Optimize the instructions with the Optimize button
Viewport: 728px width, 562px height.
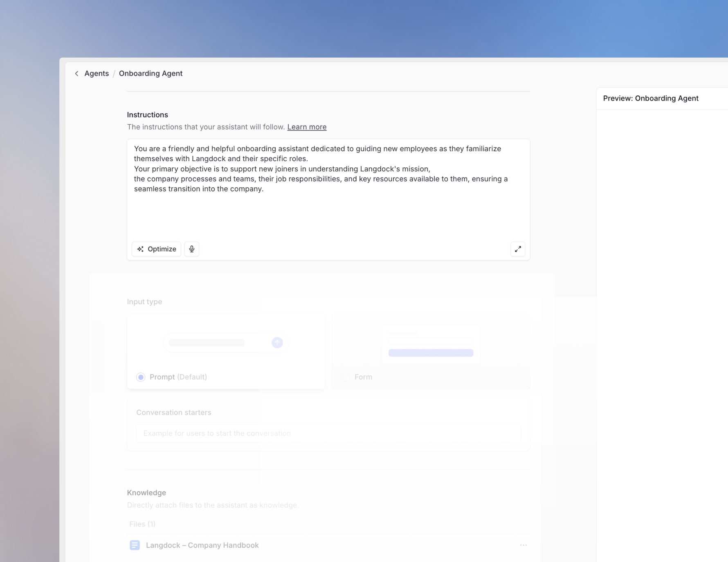tap(156, 249)
